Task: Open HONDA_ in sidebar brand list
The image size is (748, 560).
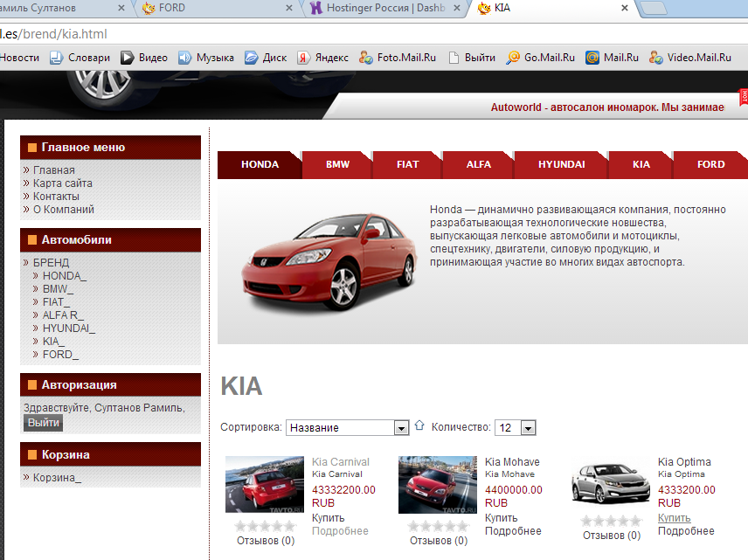Action: [x=65, y=276]
